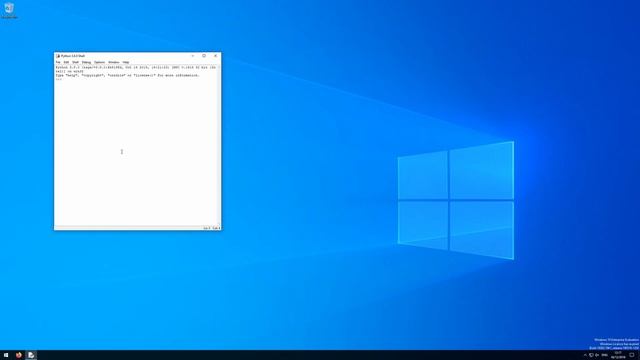Open the Shell menu

76,62
